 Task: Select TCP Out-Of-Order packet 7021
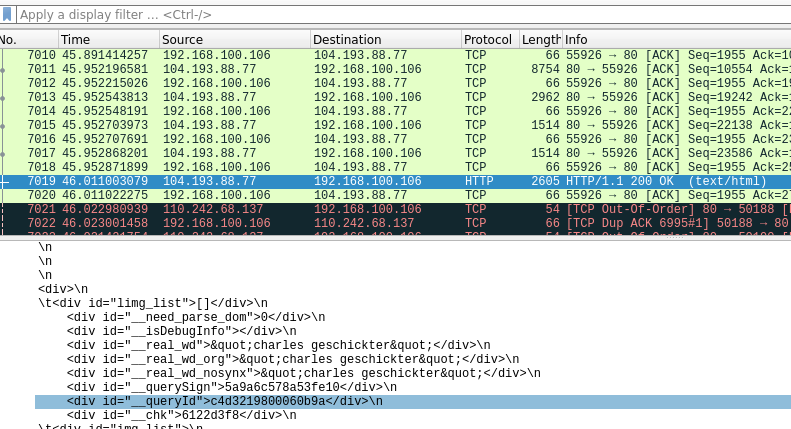[396, 209]
